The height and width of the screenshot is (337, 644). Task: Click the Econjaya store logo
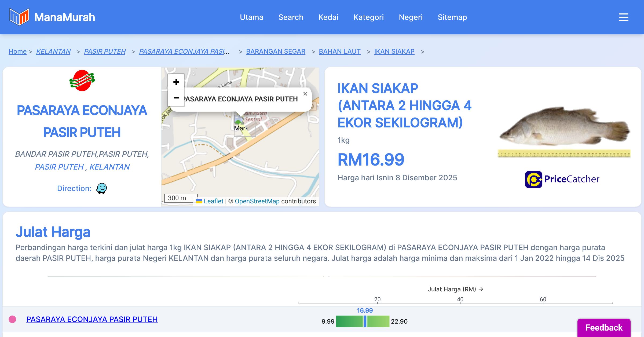82,80
